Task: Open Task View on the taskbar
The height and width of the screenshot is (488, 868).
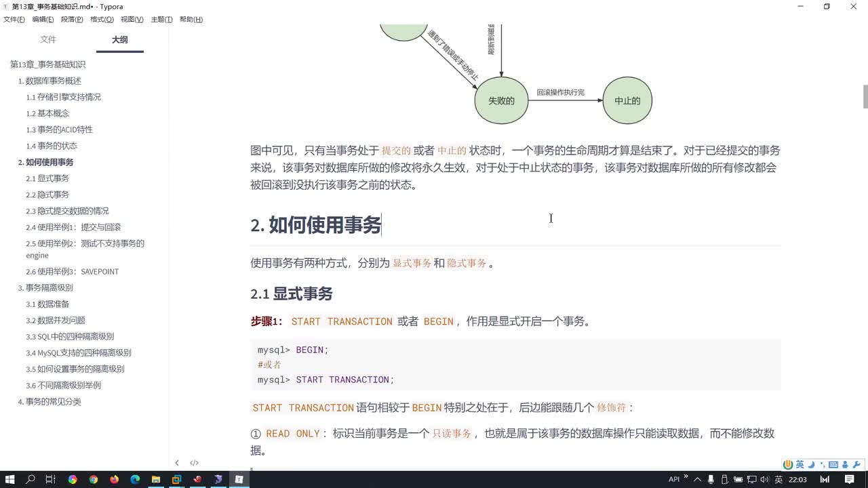Action: 50,479
